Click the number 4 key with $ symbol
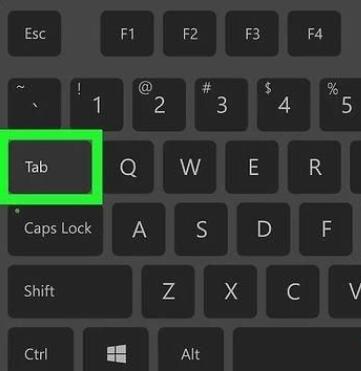 pos(284,104)
